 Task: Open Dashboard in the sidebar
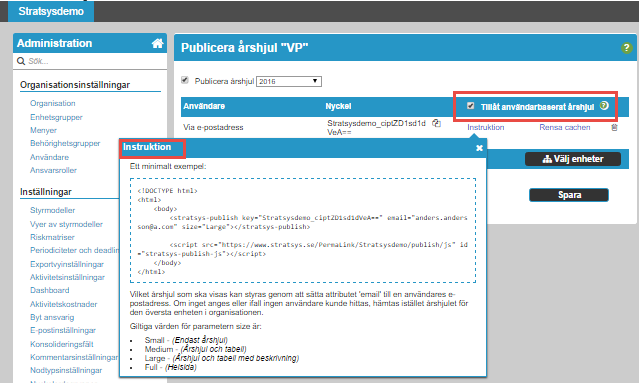(x=49, y=290)
